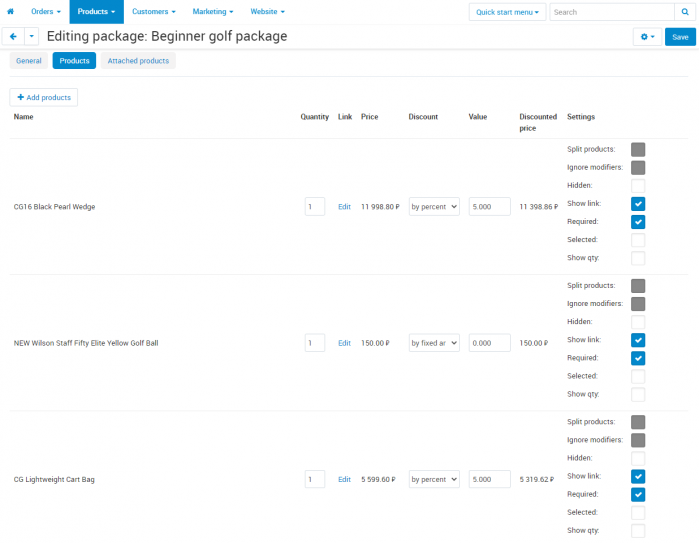Open the gear settings menu
The width and height of the screenshot is (700, 543).
pyautogui.click(x=647, y=37)
